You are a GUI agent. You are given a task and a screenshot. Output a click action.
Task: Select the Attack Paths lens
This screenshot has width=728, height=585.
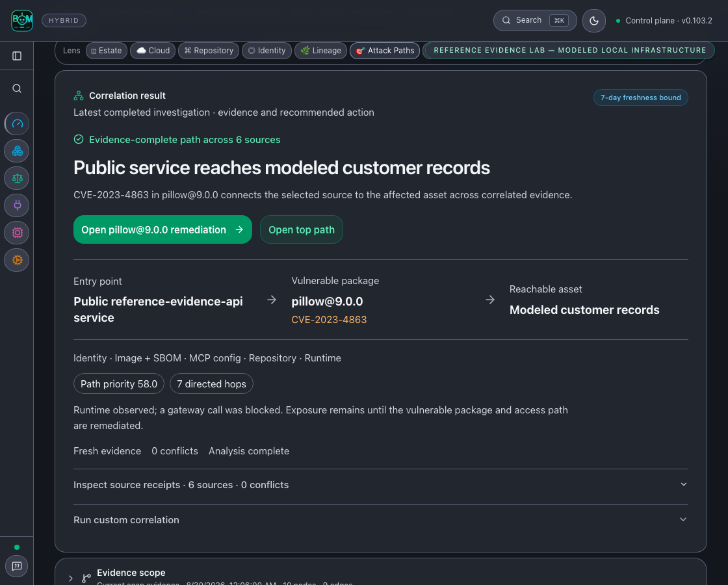(385, 51)
